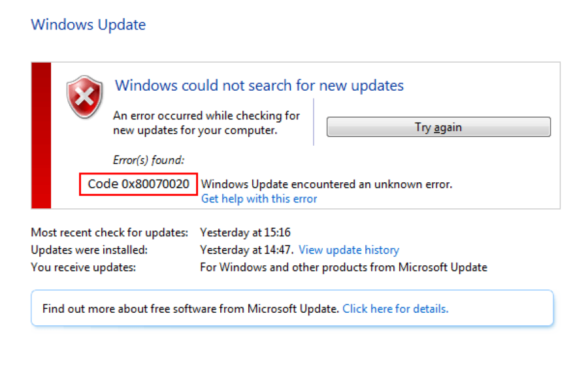This screenshot has width=588, height=369.
Task: Click the Error(s) found label
Action: [148, 159]
